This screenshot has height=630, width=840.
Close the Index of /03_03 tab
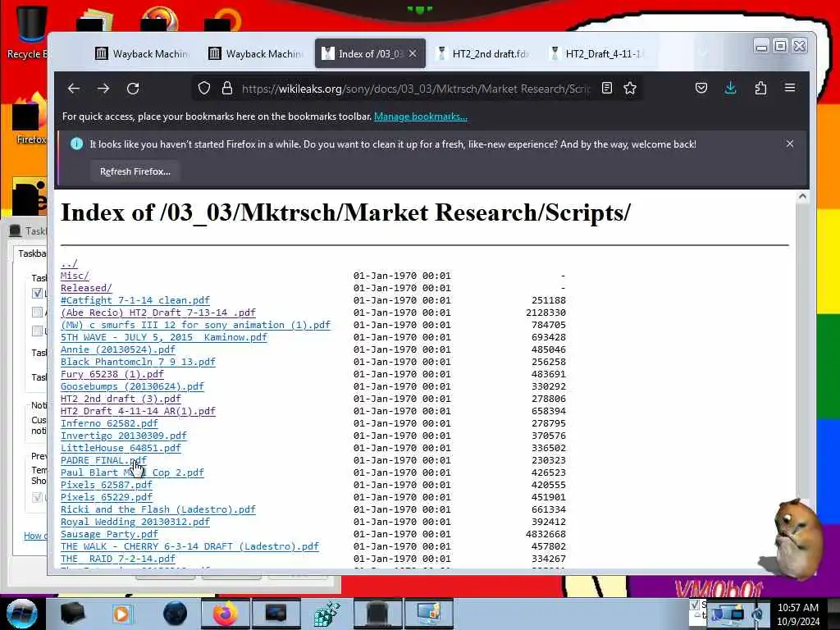point(413,53)
